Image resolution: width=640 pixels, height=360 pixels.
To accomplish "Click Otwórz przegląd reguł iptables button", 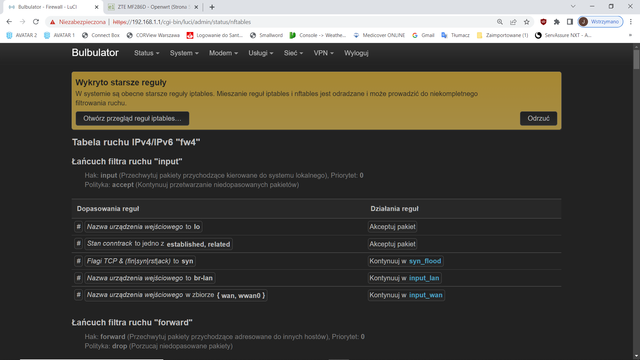I will pos(132,118).
